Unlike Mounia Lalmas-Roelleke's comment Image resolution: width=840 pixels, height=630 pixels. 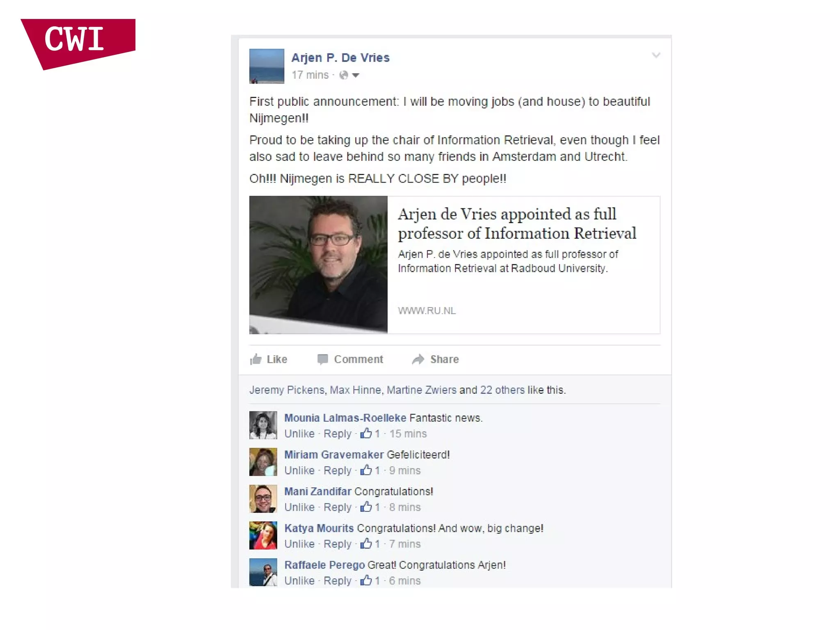299,434
